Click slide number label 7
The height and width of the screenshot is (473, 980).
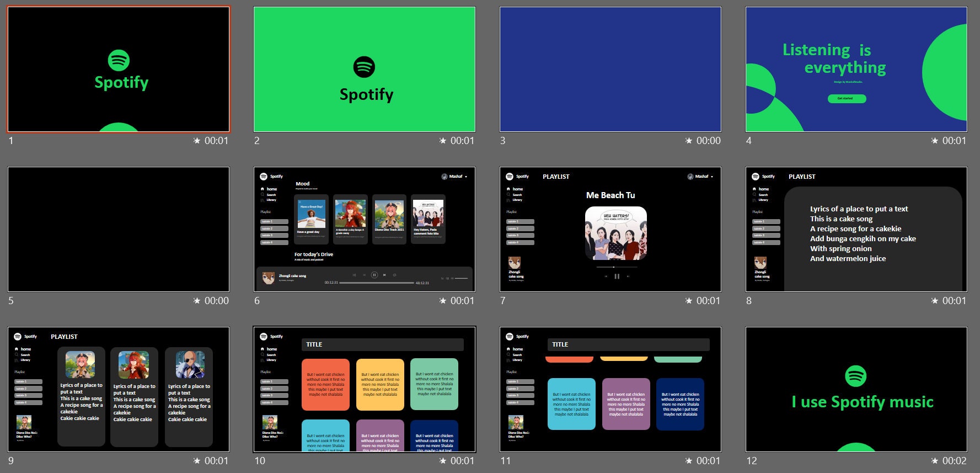click(x=502, y=301)
